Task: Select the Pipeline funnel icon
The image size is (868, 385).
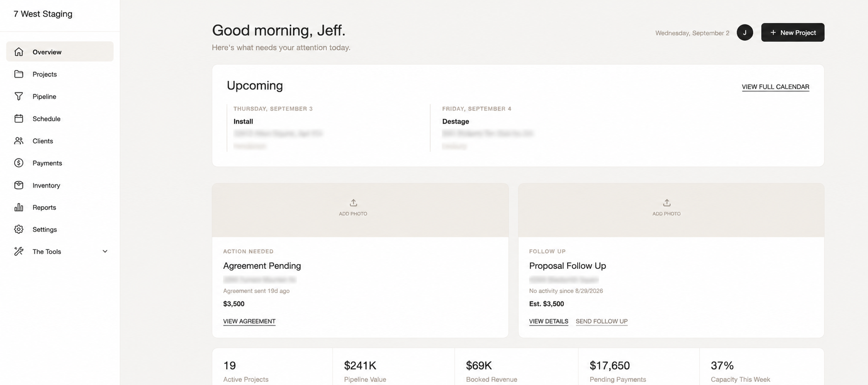Action: click(x=19, y=96)
